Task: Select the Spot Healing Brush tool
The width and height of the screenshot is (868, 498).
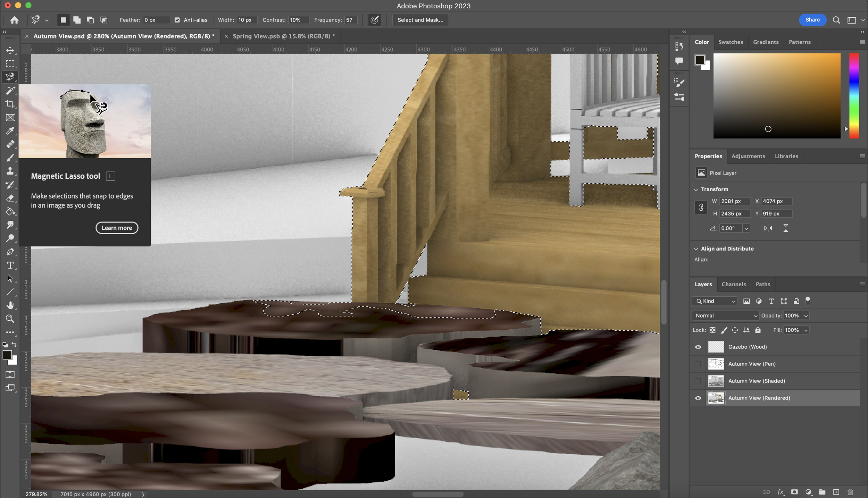Action: pos(10,144)
